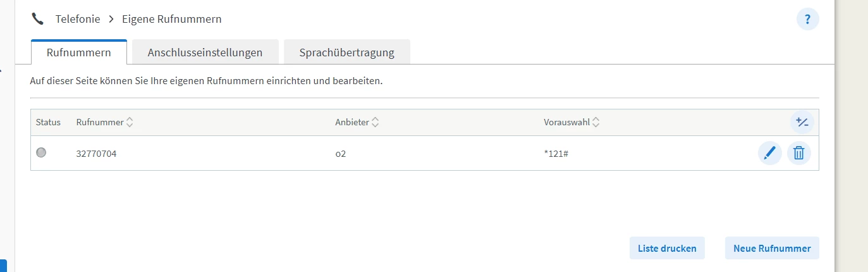Open the Sprachübertragung tab
The height and width of the screenshot is (272, 868).
[x=346, y=53]
